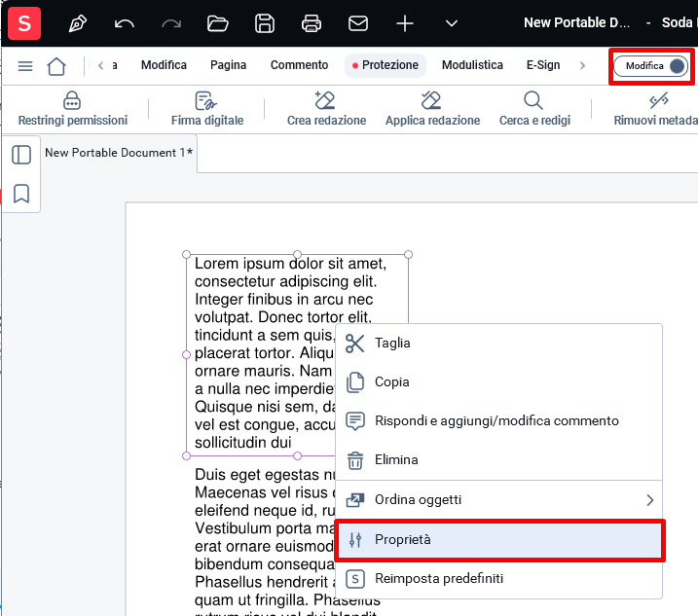Click the bottom-left text box resize handle
This screenshot has width=698, height=616.
187,455
